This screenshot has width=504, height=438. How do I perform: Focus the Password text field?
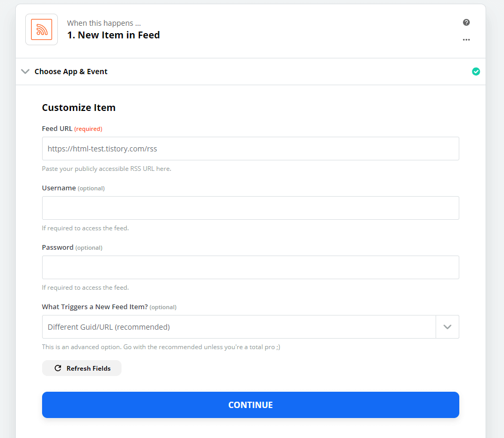pos(250,268)
